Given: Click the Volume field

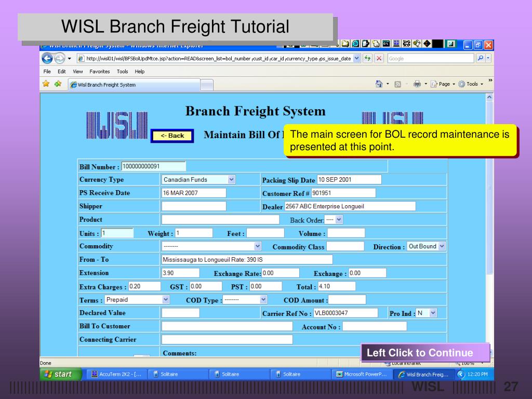Looking at the screenshot, I should click(346, 233).
